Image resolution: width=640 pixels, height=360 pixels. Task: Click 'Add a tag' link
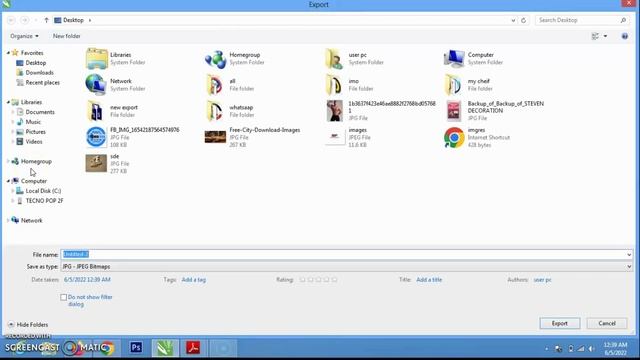coord(193,280)
